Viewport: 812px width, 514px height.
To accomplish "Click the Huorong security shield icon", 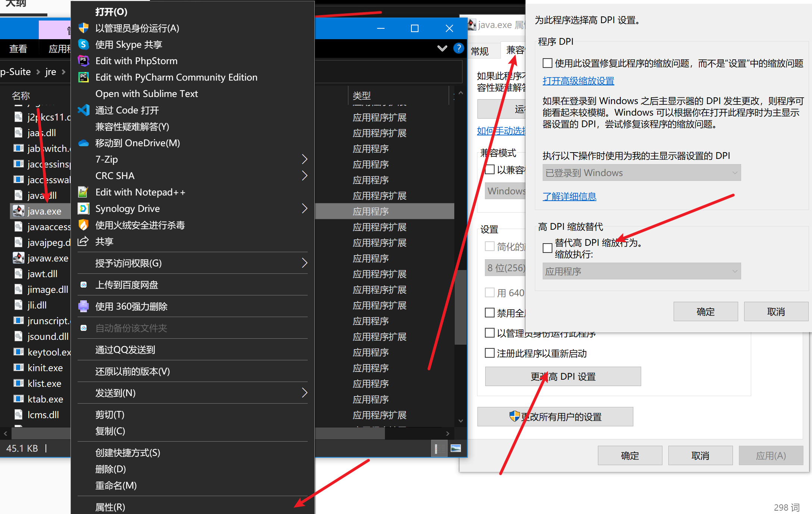I will tap(84, 225).
